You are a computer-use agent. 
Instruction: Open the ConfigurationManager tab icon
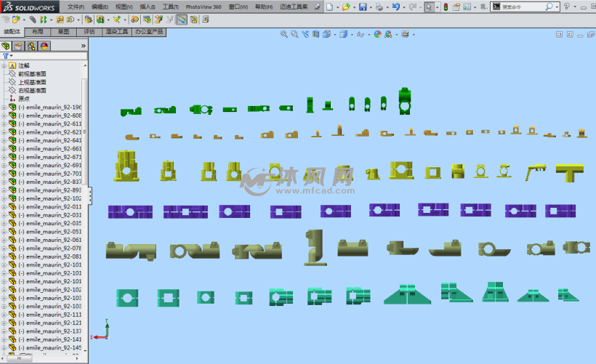click(32, 46)
